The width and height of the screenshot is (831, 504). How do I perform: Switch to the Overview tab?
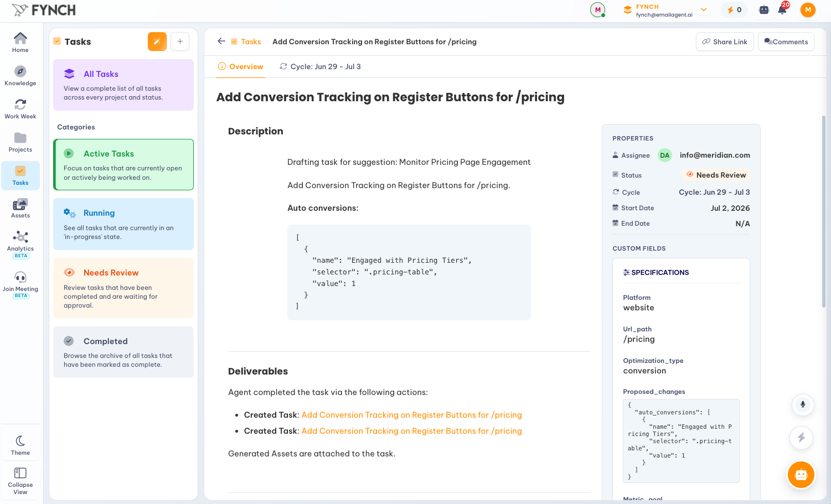click(241, 66)
